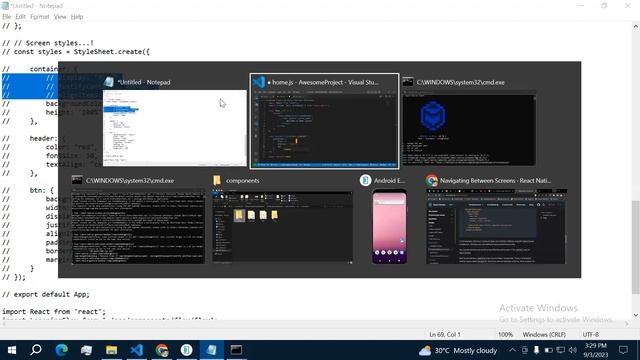Image resolution: width=640 pixels, height=360 pixels.
Task: Launch Microsoft Edge from the taskbar
Action: click(x=62, y=350)
